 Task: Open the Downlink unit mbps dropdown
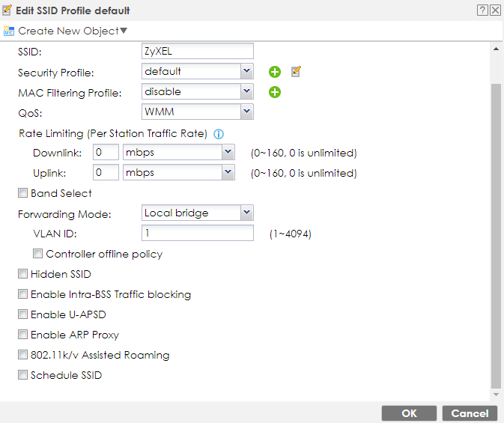228,153
